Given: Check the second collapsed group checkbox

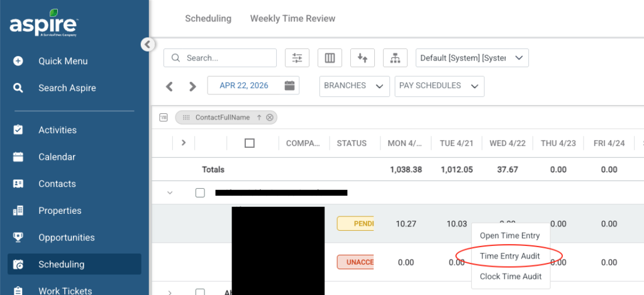Looking at the screenshot, I should click(x=200, y=292).
